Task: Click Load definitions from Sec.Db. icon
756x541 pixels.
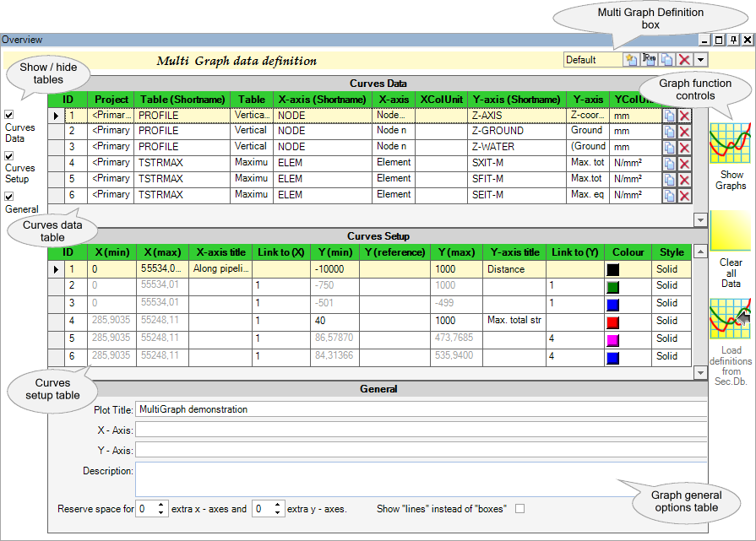Action: 731,318
